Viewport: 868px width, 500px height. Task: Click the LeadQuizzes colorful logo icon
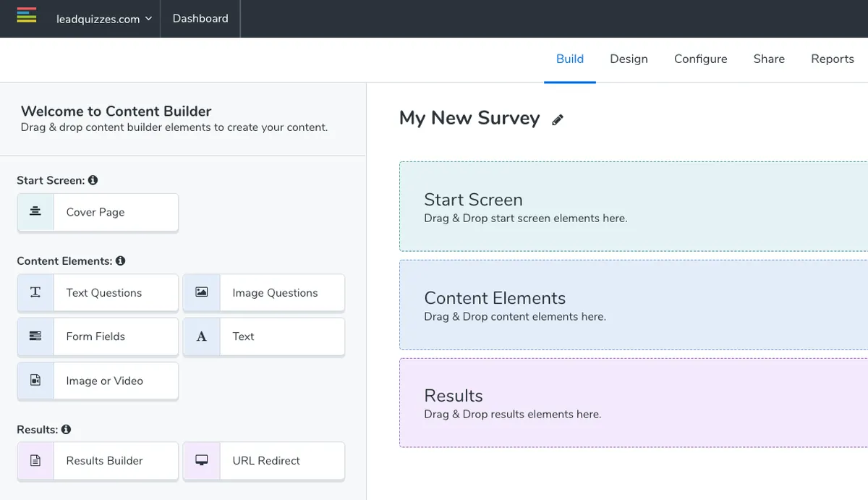(x=27, y=15)
